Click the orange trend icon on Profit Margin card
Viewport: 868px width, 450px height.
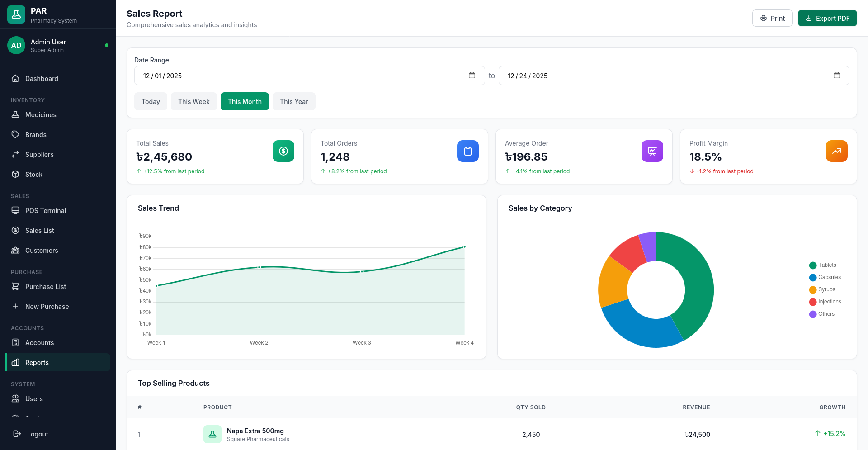[836, 151]
